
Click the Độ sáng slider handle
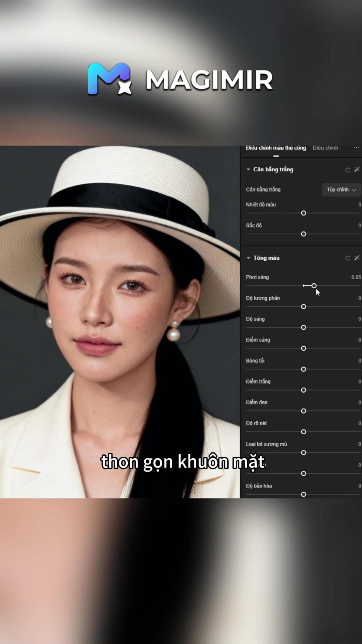point(304,328)
